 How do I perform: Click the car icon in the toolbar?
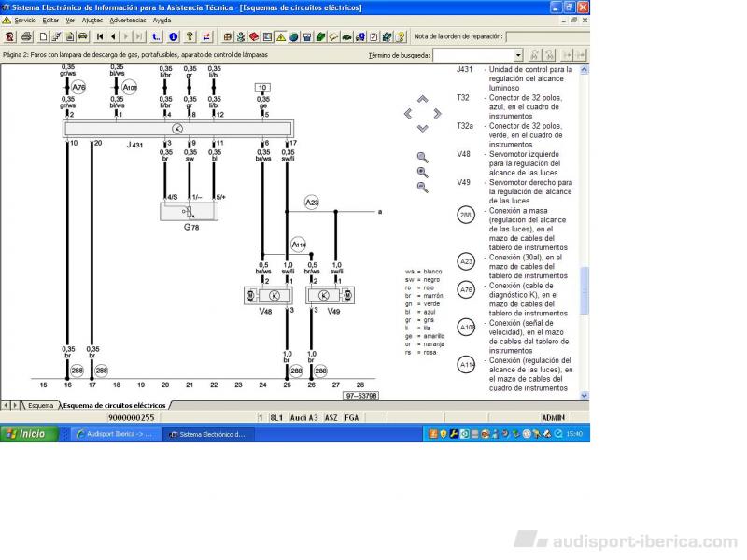point(83,36)
